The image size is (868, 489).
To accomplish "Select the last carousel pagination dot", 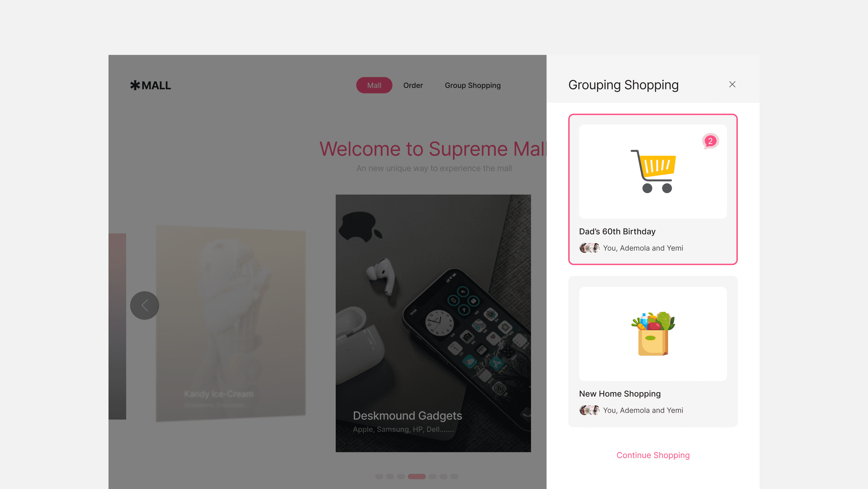I will tap(454, 477).
